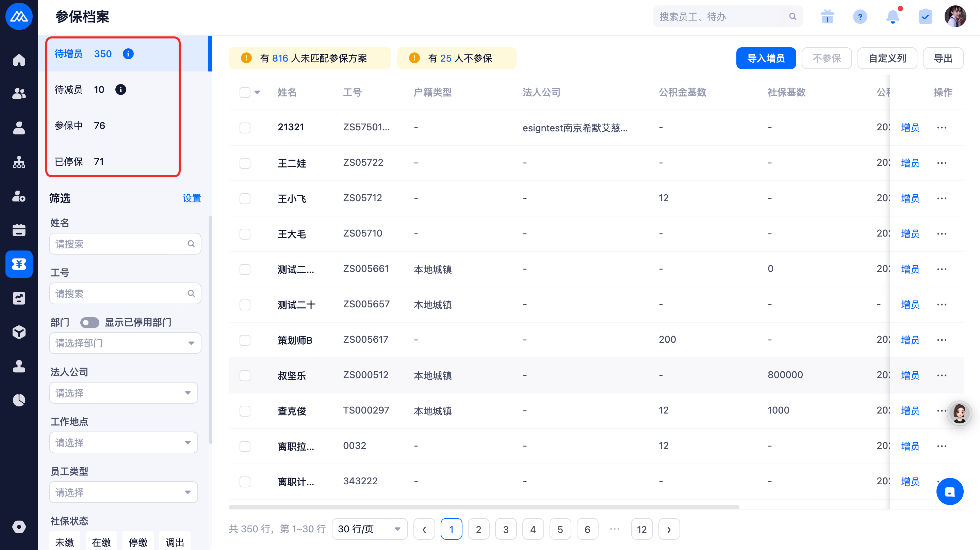Image resolution: width=980 pixels, height=550 pixels.
Task: Open the 请选择部门 dropdown
Action: click(x=125, y=343)
